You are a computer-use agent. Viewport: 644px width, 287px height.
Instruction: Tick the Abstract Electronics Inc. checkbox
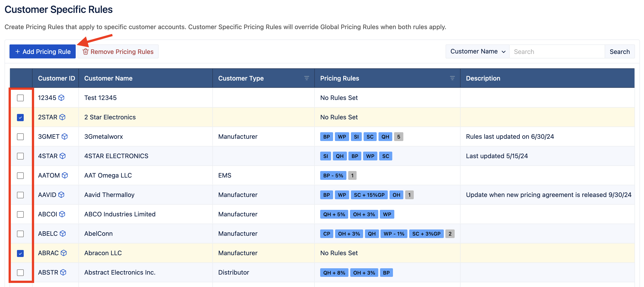[21, 273]
